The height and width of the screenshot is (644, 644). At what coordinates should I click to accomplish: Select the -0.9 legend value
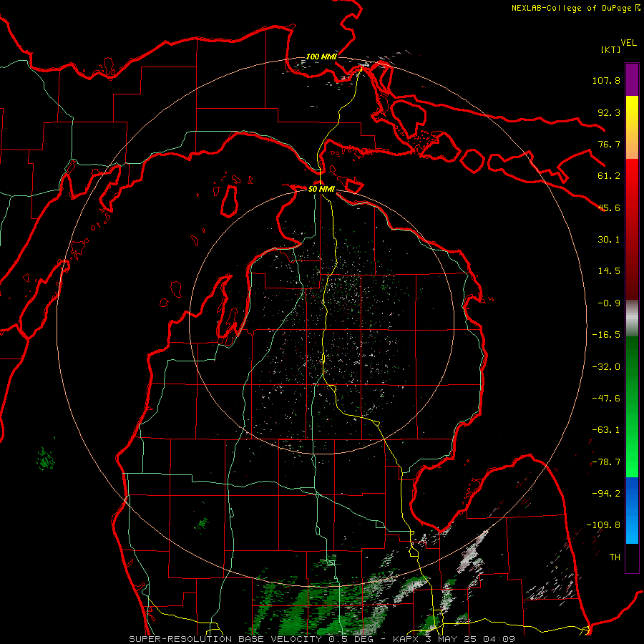coord(609,303)
